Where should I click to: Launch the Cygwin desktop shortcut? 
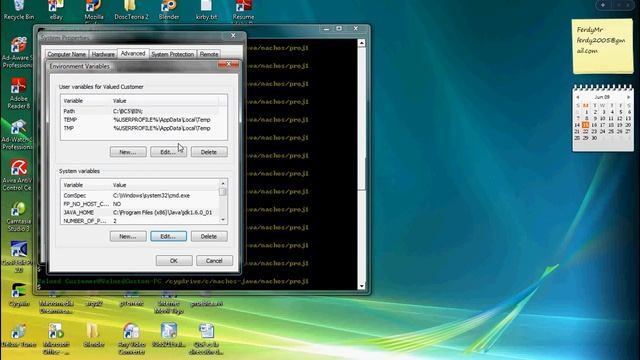click(19, 295)
